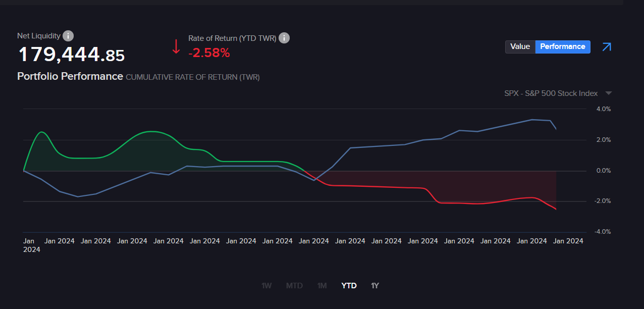Switch to the 1M time range

(322, 286)
